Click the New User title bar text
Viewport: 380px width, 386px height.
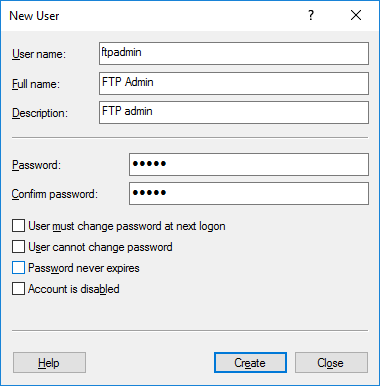click(34, 16)
